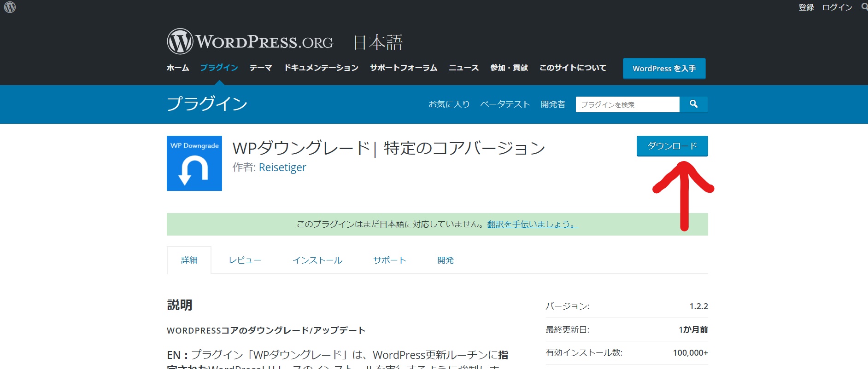Select the 詳細 tab
This screenshot has width=868, height=369.
pos(189,260)
